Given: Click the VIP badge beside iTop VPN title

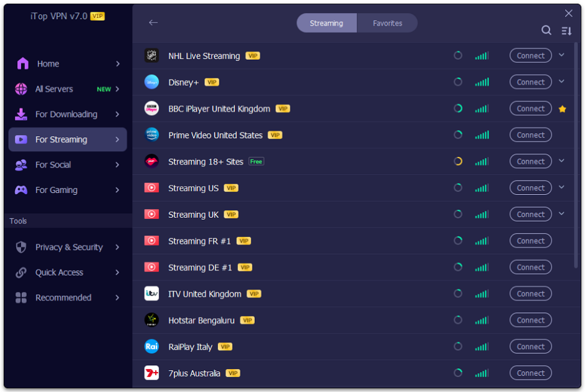Looking at the screenshot, I should click(97, 16).
